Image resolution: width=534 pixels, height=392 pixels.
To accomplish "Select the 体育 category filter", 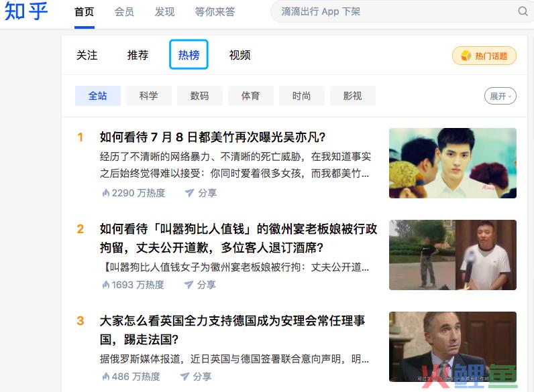I will [251, 96].
